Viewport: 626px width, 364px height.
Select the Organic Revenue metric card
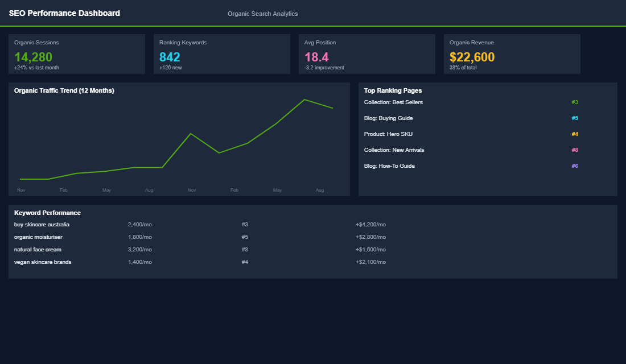tap(512, 54)
